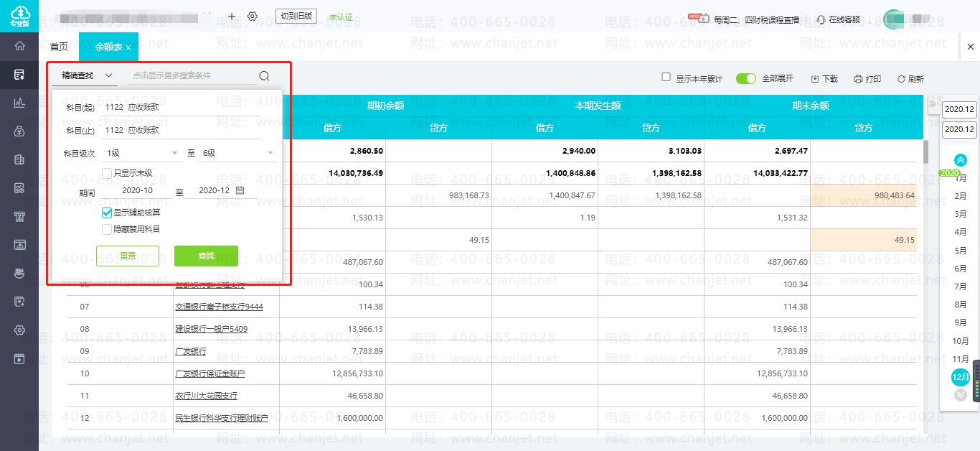Open 交通银行磨子桥支行9444 link
This screenshot has width=980, height=451.
[x=220, y=307]
